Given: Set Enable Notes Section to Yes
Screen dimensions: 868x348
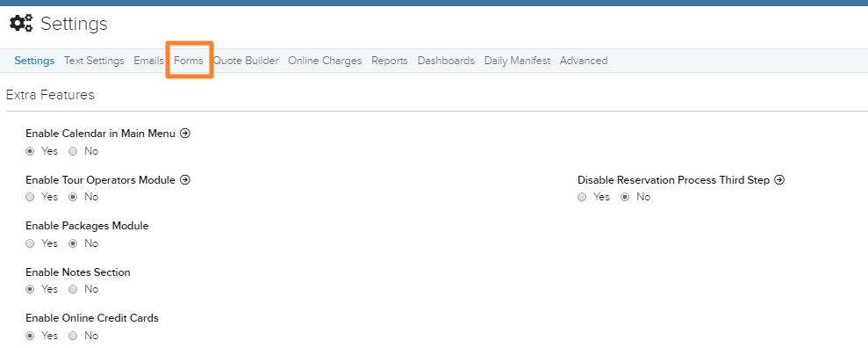Looking at the screenshot, I should pyautogui.click(x=30, y=289).
